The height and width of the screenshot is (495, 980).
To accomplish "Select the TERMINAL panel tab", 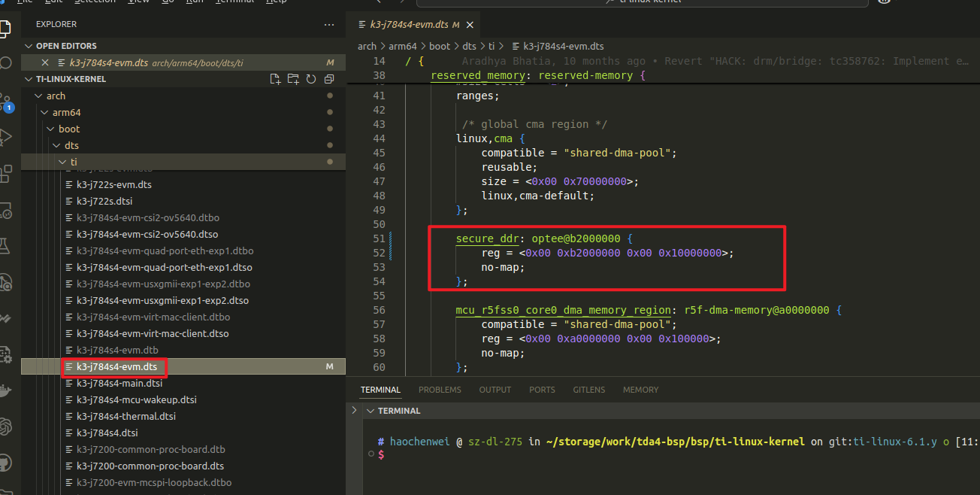I will click(x=380, y=390).
